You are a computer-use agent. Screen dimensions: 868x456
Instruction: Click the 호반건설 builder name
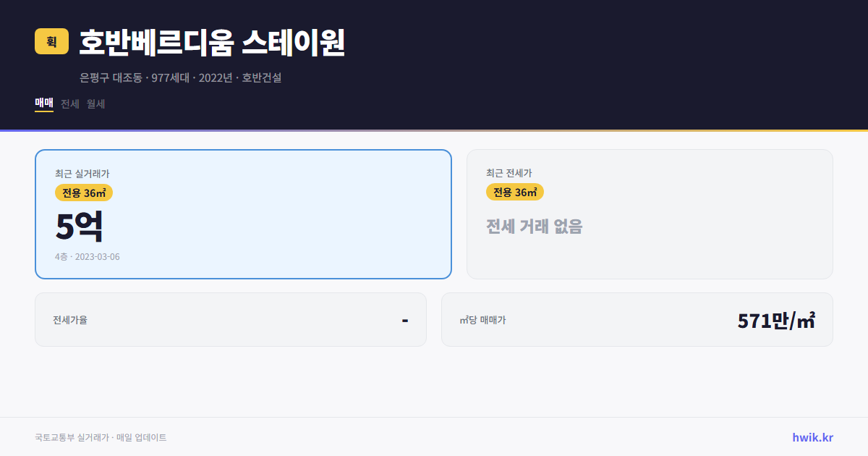pyautogui.click(x=260, y=77)
